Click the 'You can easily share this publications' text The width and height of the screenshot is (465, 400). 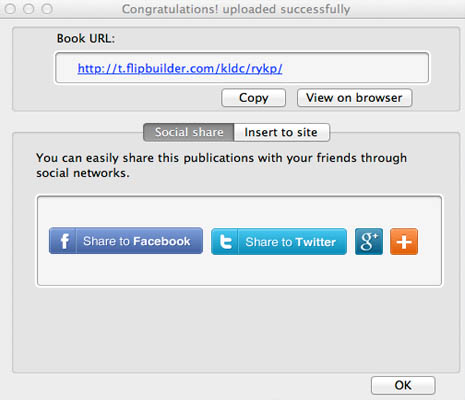point(221,165)
